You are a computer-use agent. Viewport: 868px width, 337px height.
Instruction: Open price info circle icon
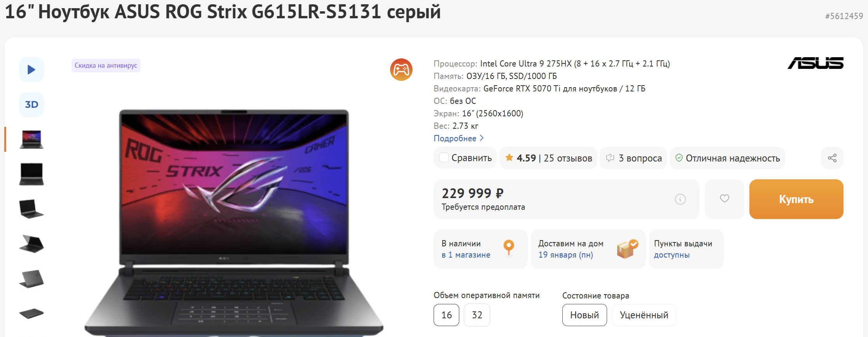pos(680,199)
